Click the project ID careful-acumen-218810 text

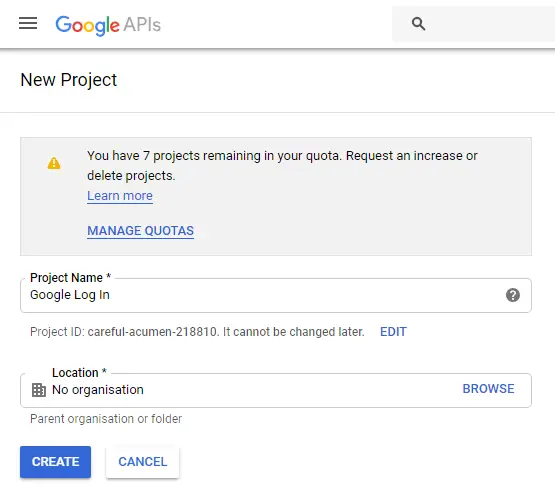pyautogui.click(x=152, y=332)
